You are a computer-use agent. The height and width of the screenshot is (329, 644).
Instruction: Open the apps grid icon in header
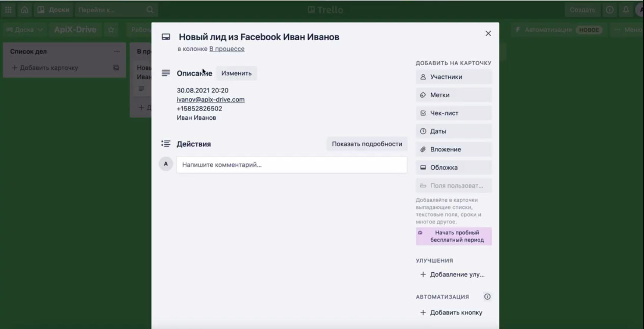8,10
